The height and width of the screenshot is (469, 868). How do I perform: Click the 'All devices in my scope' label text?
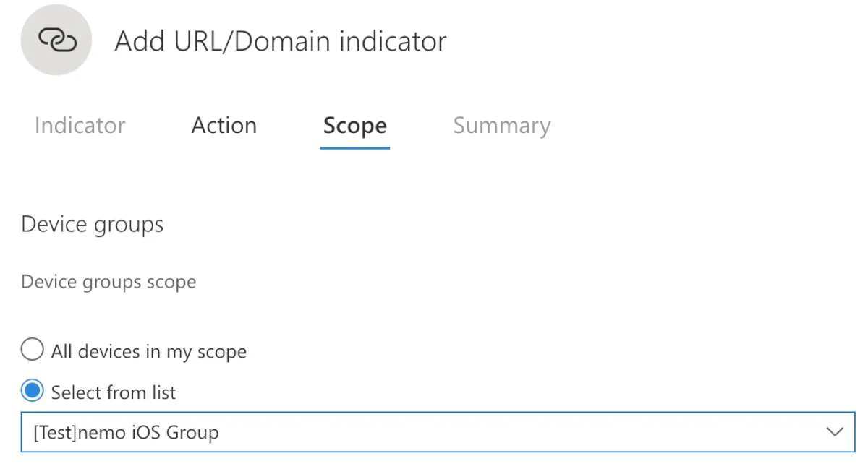click(x=148, y=352)
